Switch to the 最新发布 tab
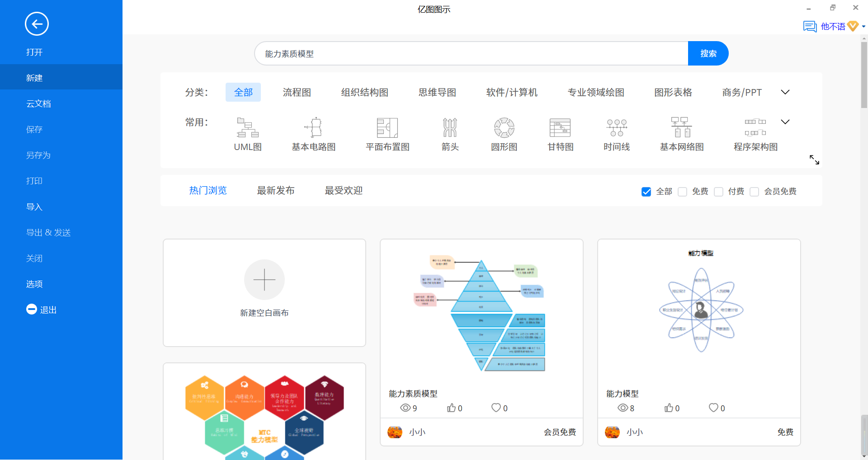Screen dimensions: 868x460 click(x=275, y=191)
